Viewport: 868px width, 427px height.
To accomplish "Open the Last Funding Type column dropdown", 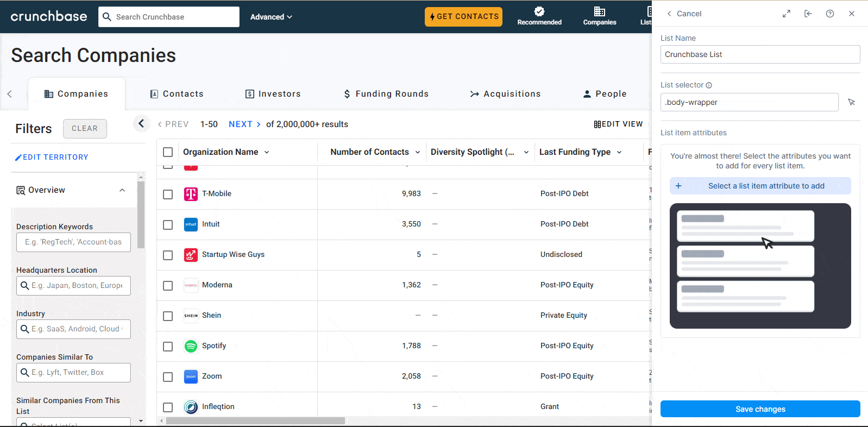I will pos(619,152).
